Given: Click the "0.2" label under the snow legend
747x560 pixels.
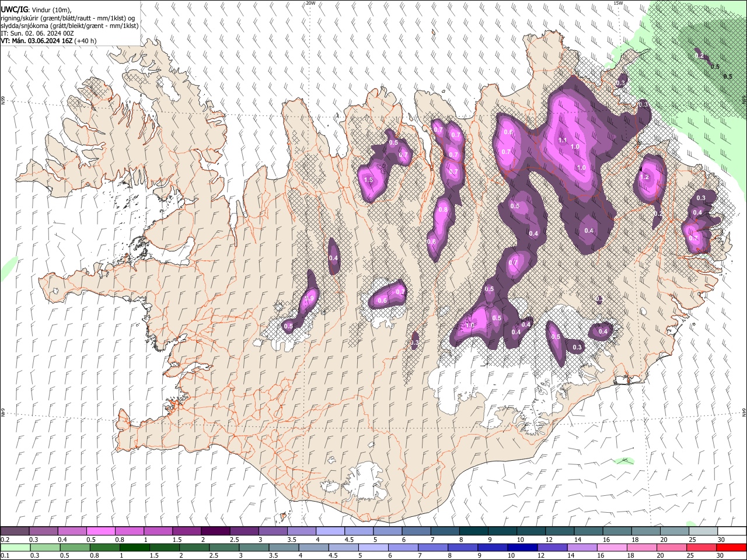Looking at the screenshot, I should pyautogui.click(x=5, y=540).
